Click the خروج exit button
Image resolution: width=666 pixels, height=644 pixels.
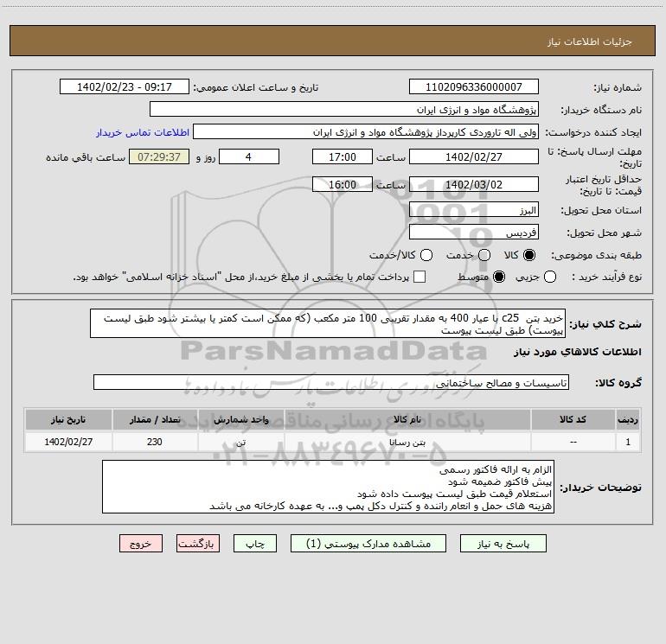click(141, 544)
